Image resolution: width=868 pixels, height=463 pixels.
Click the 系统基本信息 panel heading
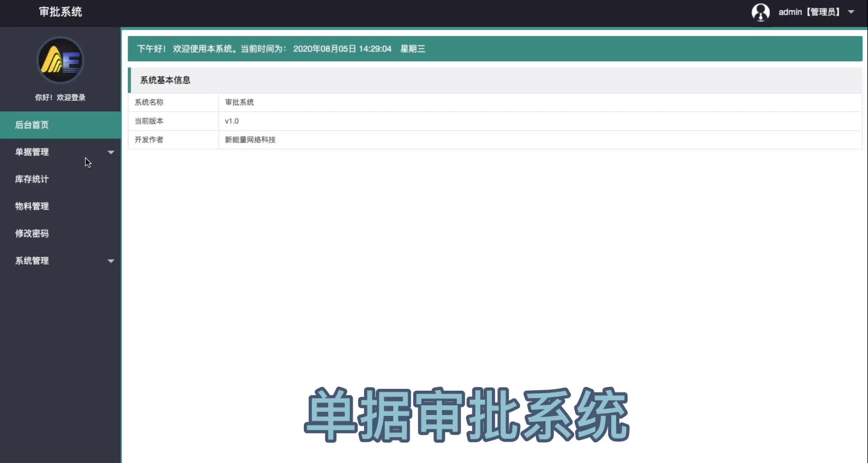click(x=165, y=80)
